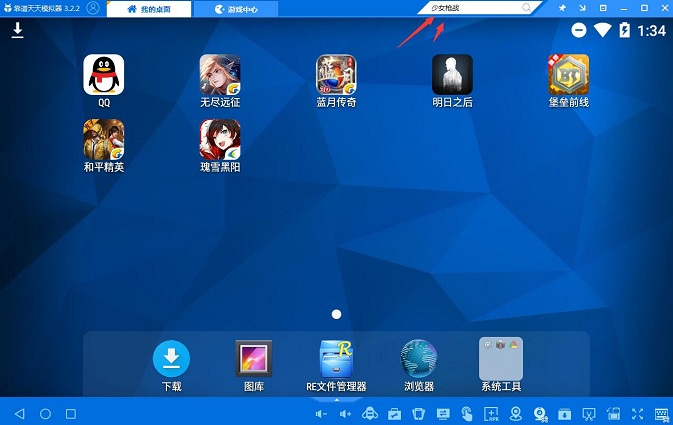Click the Wi-Fi status icon

click(602, 30)
